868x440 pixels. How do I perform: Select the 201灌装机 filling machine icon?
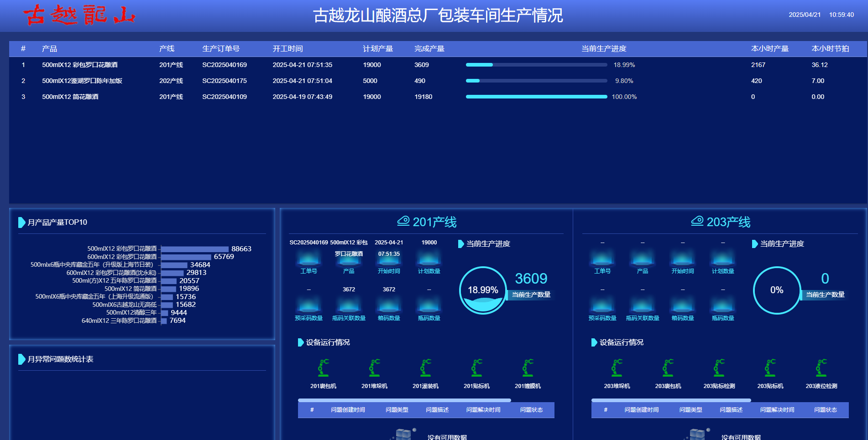(x=426, y=368)
